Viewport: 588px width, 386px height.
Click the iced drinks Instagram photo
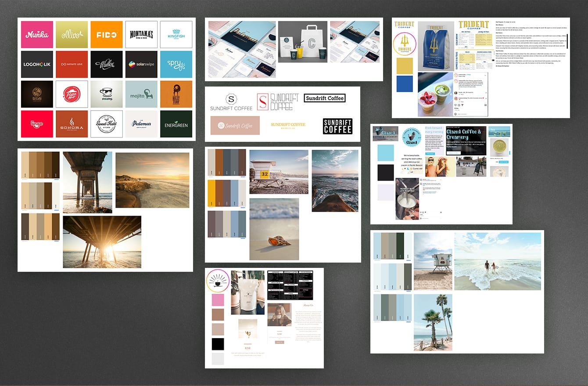[435, 94]
